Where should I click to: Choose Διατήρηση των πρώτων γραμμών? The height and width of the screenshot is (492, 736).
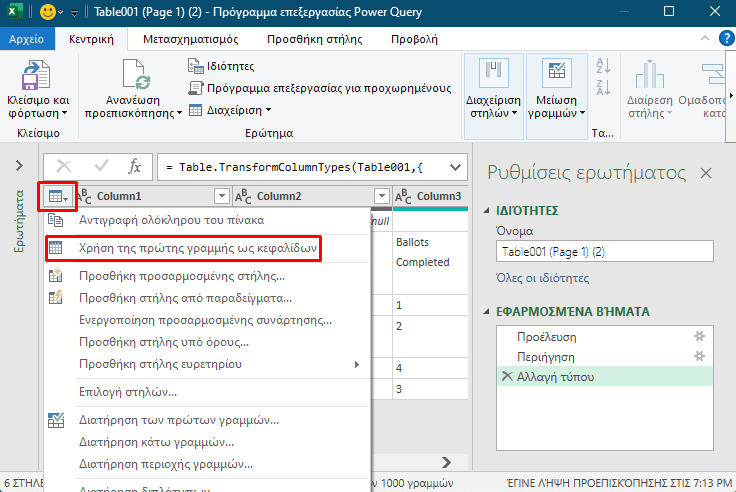click(207, 420)
